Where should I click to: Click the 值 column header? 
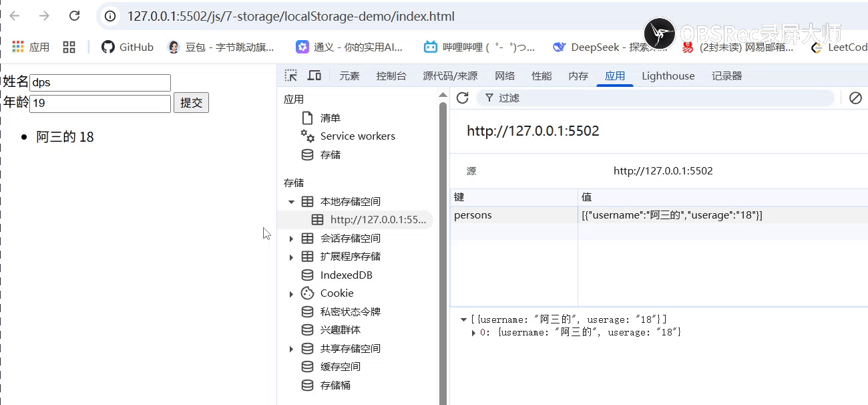[723, 198]
